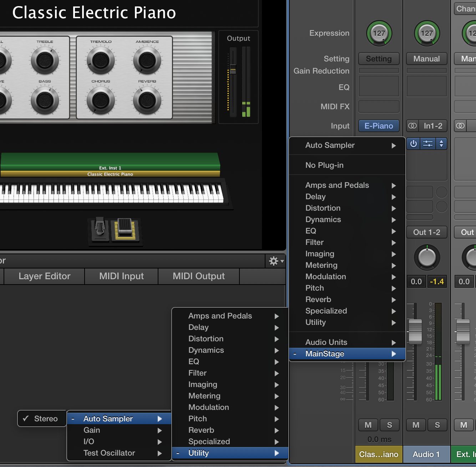The image size is (476, 467).
Task: Expand the Auto Sampler submenu in top menu
Action: point(347,145)
